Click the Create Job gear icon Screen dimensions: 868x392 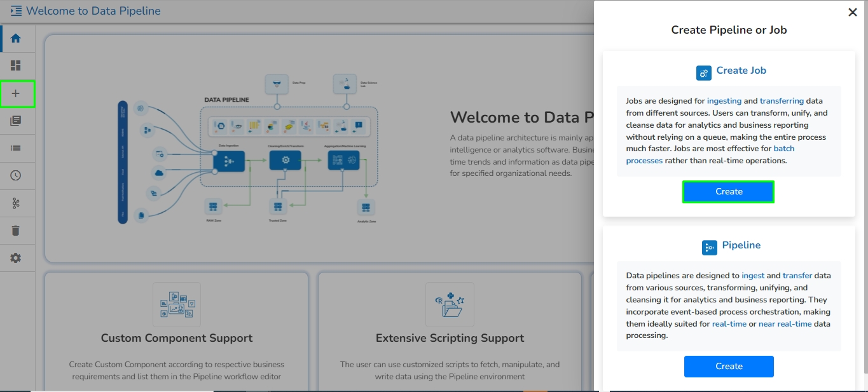click(x=703, y=73)
